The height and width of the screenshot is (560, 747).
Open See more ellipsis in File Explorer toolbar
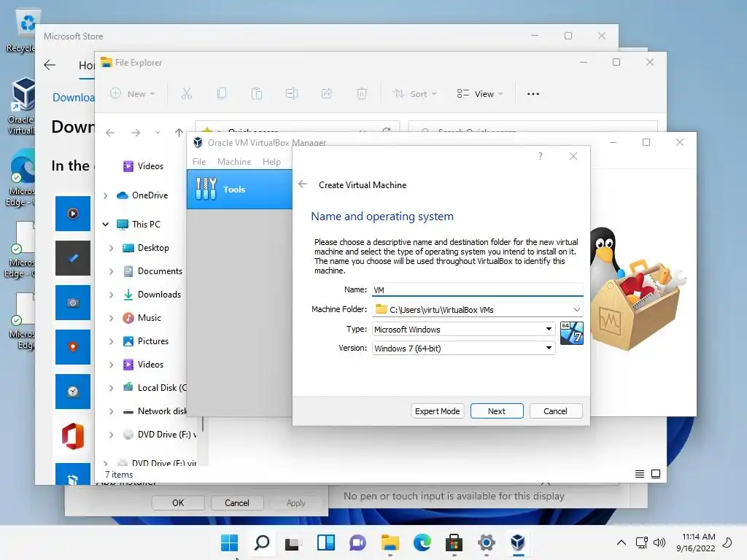coord(533,94)
